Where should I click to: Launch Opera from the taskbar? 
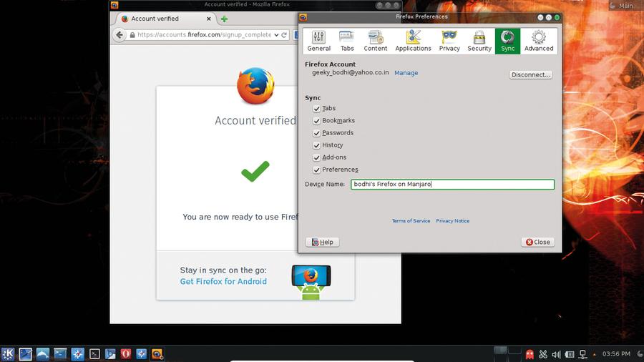[126, 354]
